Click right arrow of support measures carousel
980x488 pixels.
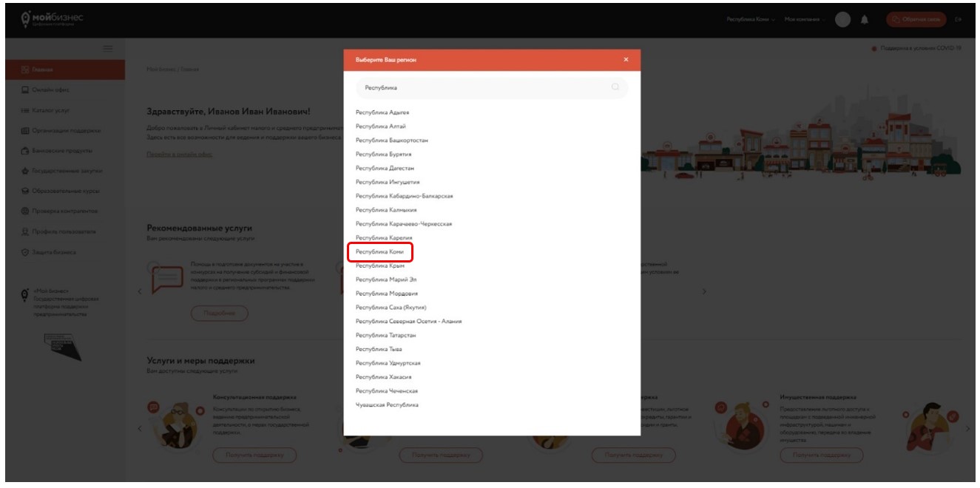[x=969, y=427]
